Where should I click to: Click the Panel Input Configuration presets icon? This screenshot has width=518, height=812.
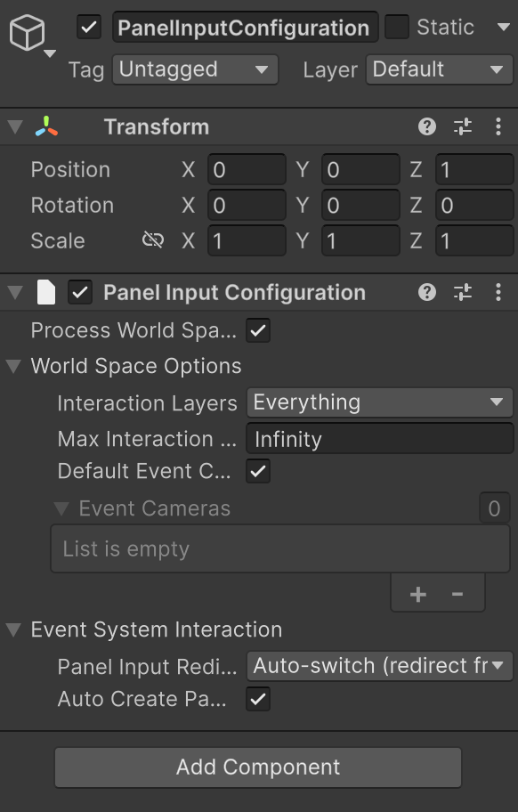tap(462, 292)
